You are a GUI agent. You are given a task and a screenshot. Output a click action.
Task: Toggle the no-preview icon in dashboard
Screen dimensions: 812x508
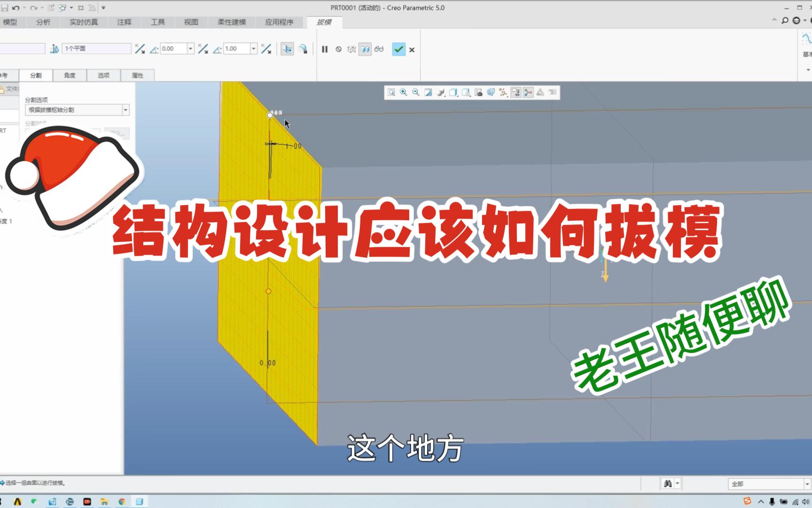pyautogui.click(x=339, y=49)
